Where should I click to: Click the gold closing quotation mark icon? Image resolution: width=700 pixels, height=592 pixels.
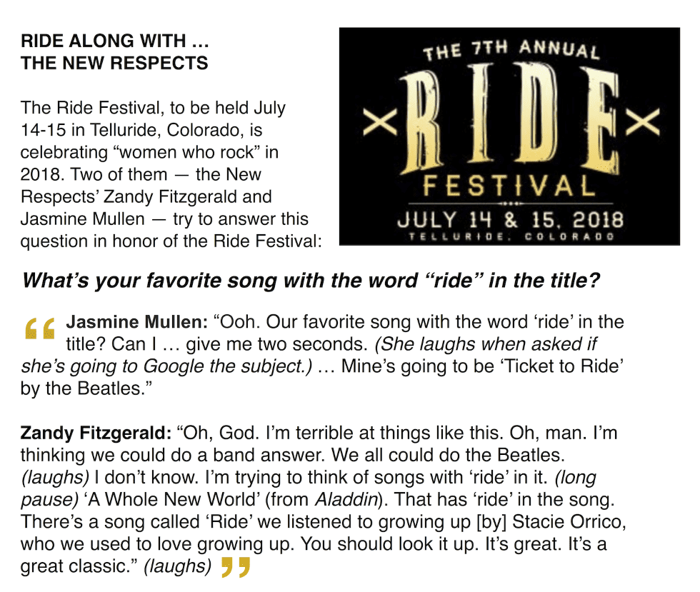pyautogui.click(x=236, y=567)
